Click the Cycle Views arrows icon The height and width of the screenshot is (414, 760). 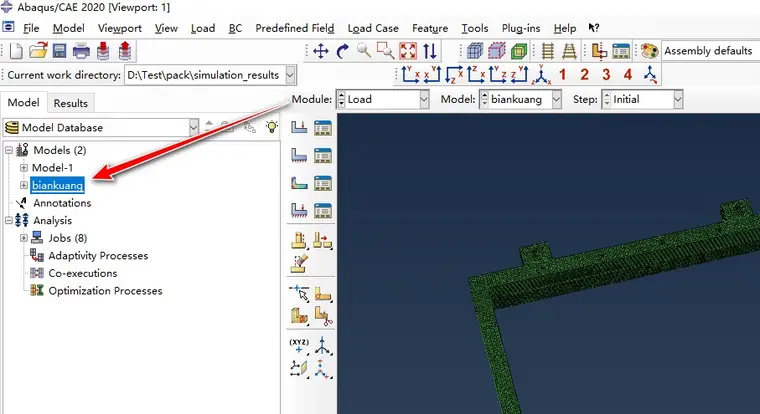point(430,51)
